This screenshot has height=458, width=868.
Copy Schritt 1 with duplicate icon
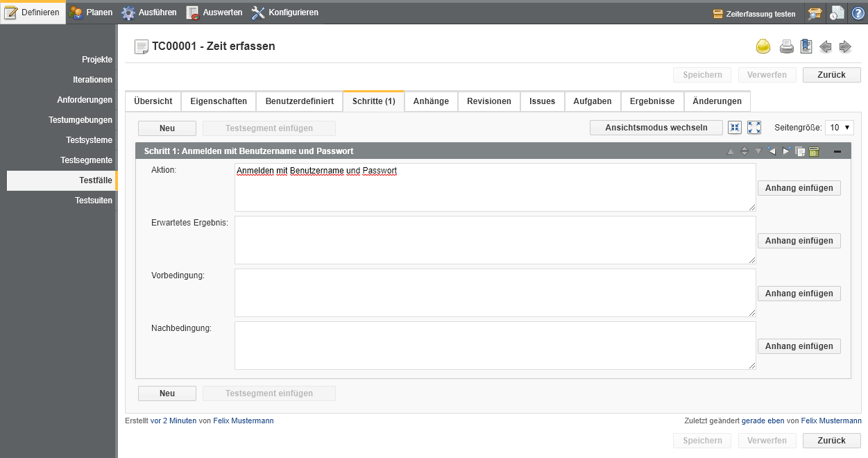pos(800,151)
